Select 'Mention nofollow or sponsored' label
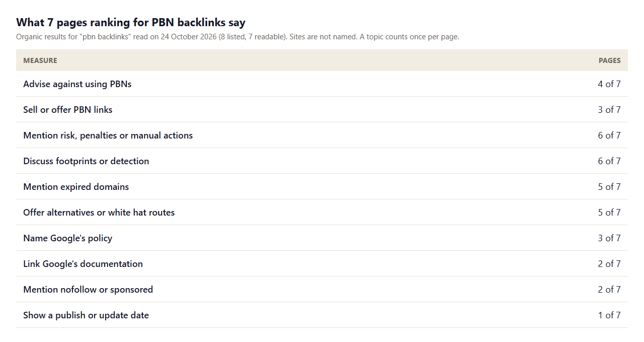 click(x=88, y=290)
